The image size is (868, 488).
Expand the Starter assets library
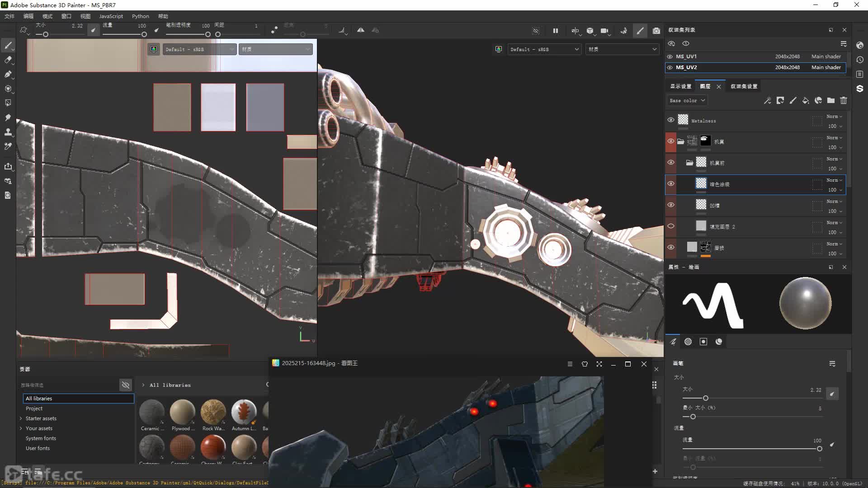[21, 418]
